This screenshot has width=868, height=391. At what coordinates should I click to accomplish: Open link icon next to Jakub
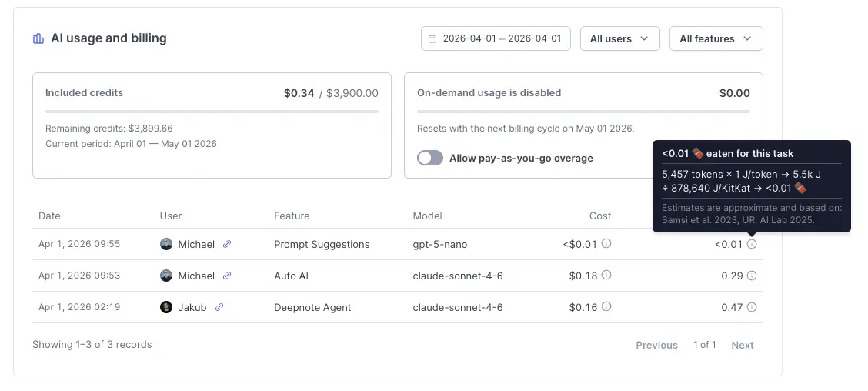point(219,307)
